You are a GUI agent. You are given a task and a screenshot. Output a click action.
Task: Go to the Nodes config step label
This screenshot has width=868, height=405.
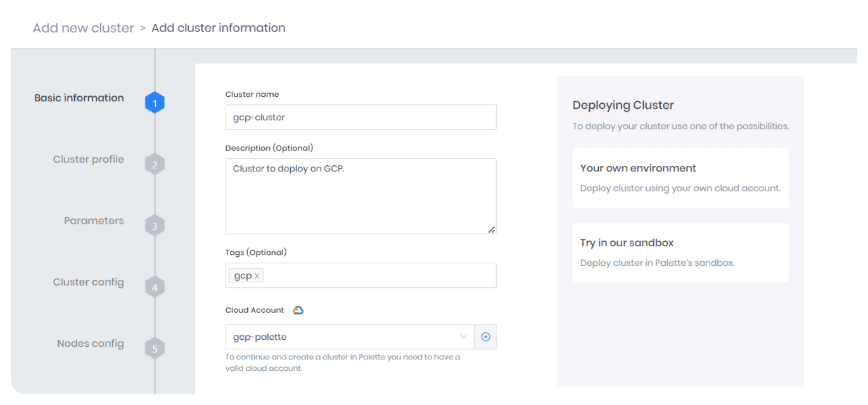coord(91,343)
